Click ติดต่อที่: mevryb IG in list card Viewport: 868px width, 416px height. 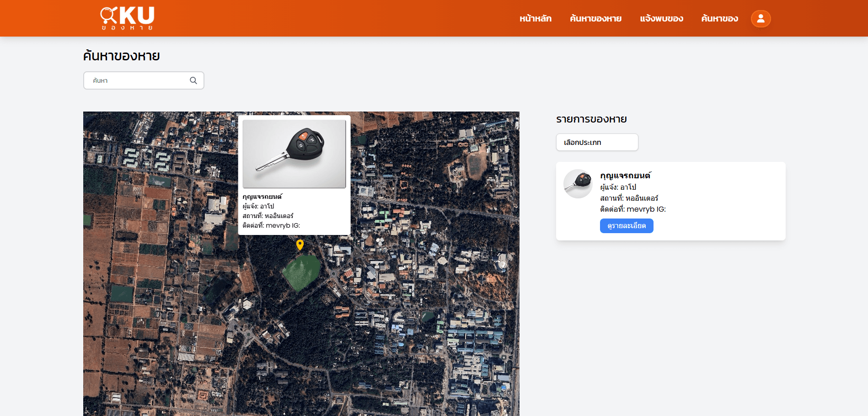click(x=632, y=209)
